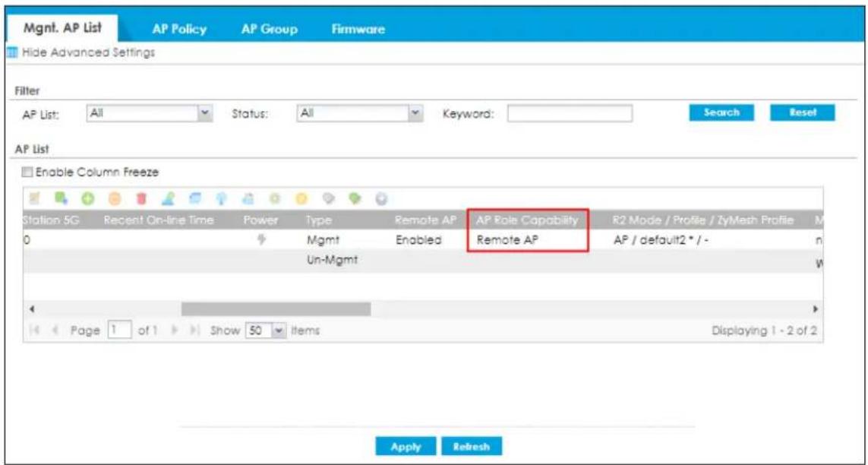Click the last gray round toolbar icon
The height and width of the screenshot is (465, 868).
pyautogui.click(x=381, y=199)
